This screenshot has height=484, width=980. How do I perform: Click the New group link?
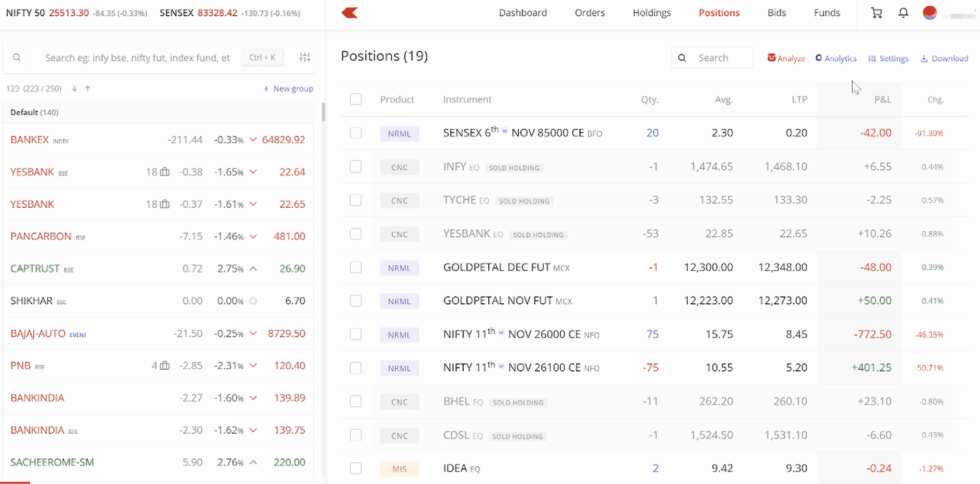click(288, 89)
